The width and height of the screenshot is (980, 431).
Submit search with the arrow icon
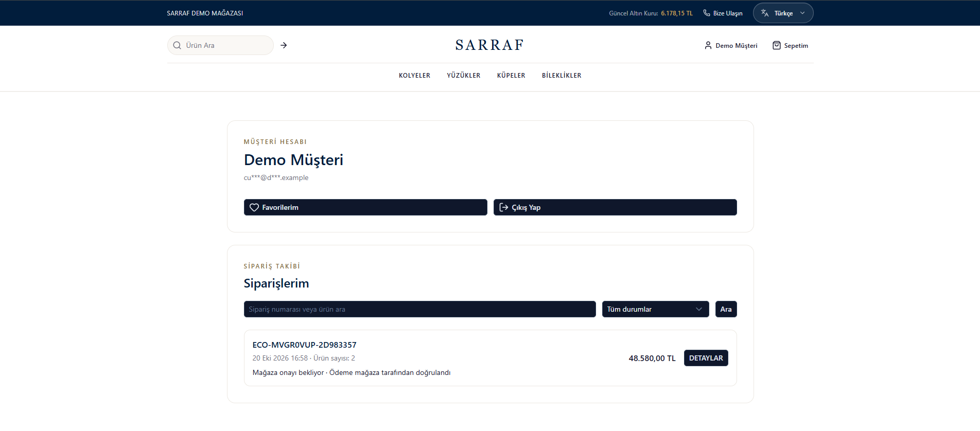point(284,45)
